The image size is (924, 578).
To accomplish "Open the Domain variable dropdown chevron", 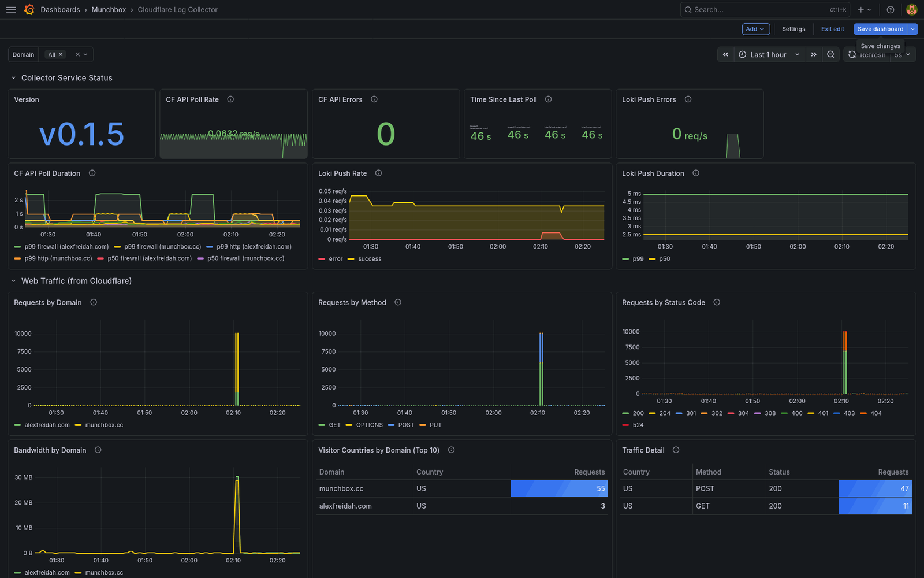I will click(x=85, y=54).
